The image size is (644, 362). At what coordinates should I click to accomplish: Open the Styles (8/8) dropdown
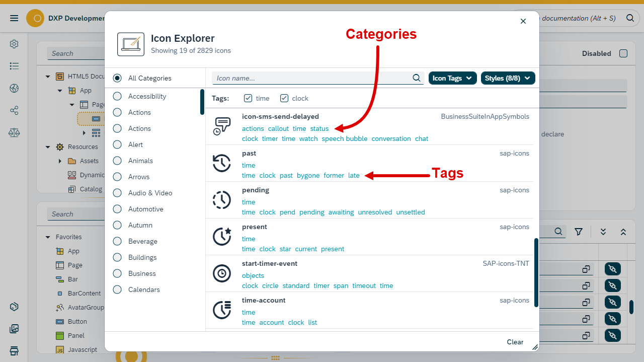click(508, 78)
